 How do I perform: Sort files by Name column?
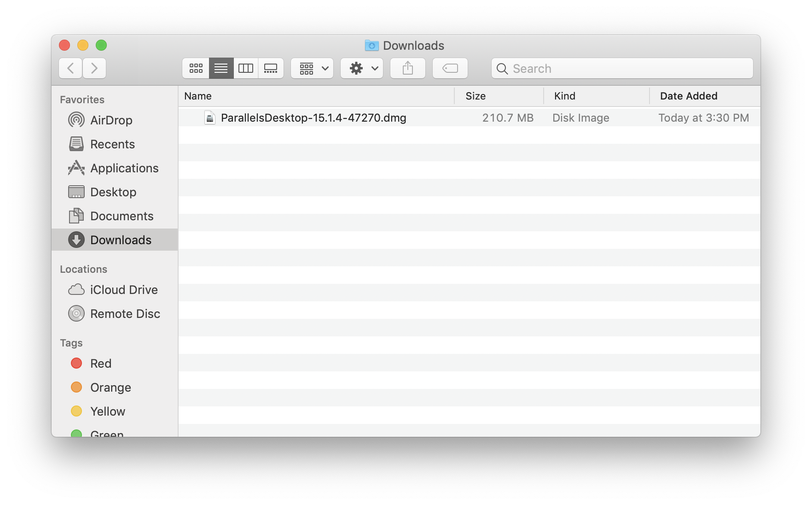tap(198, 96)
